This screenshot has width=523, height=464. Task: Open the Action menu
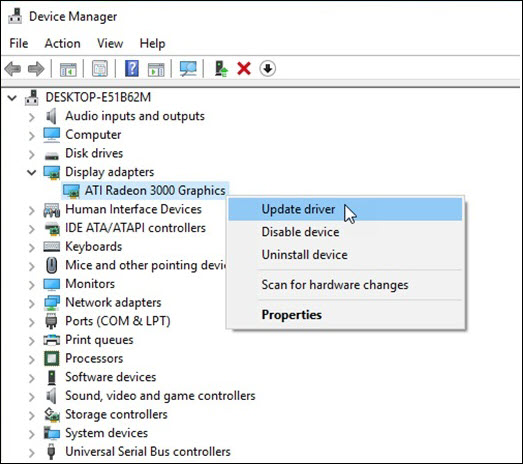62,43
